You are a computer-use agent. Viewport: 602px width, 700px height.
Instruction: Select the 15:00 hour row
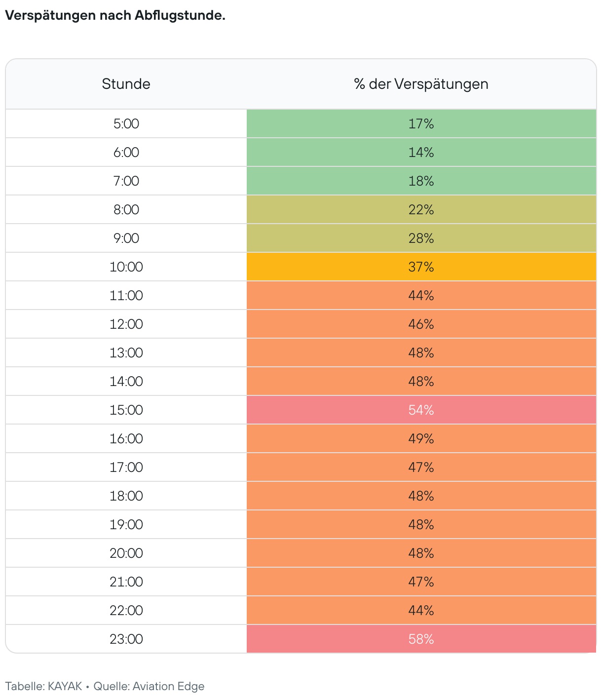301,410
